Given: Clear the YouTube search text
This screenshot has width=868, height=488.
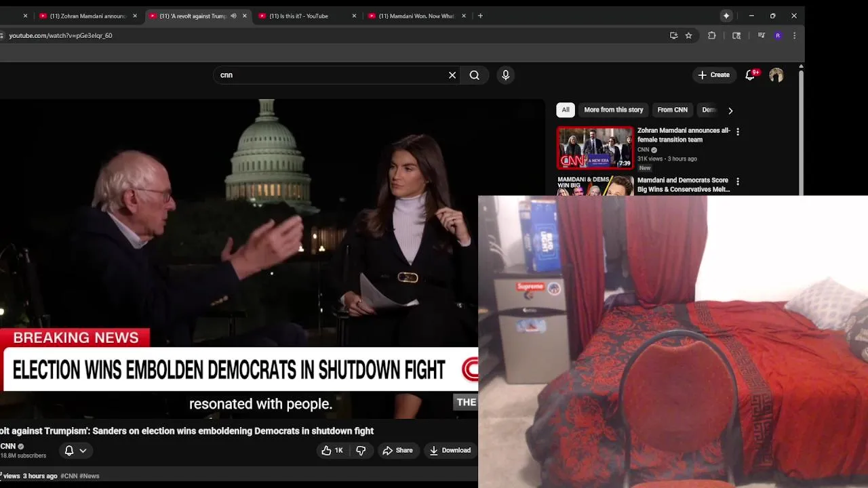Looking at the screenshot, I should coord(452,75).
